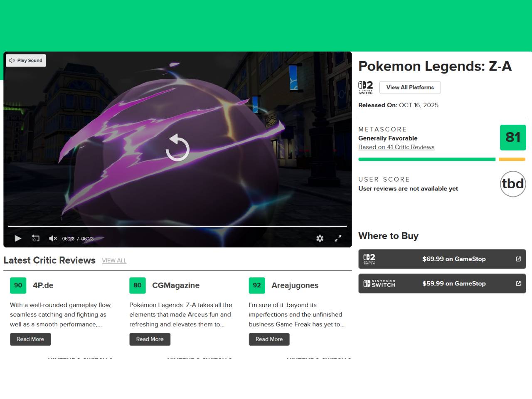
Task: Click the green 81 Metascore badge
Action: point(512,138)
